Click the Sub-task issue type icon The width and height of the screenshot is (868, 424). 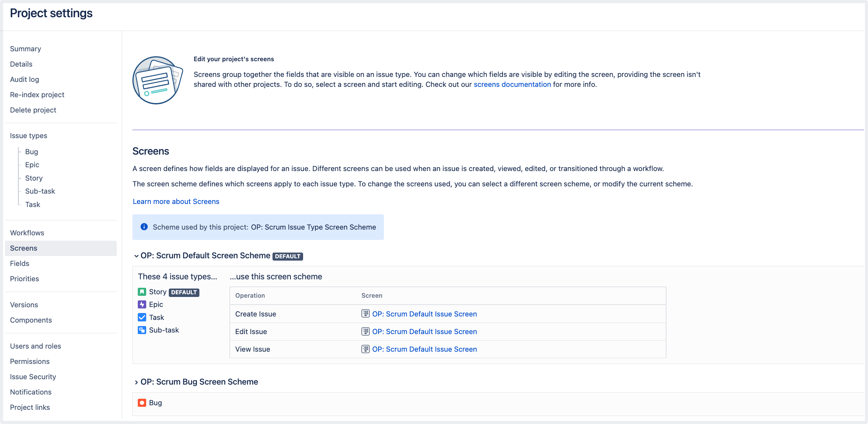tap(142, 330)
